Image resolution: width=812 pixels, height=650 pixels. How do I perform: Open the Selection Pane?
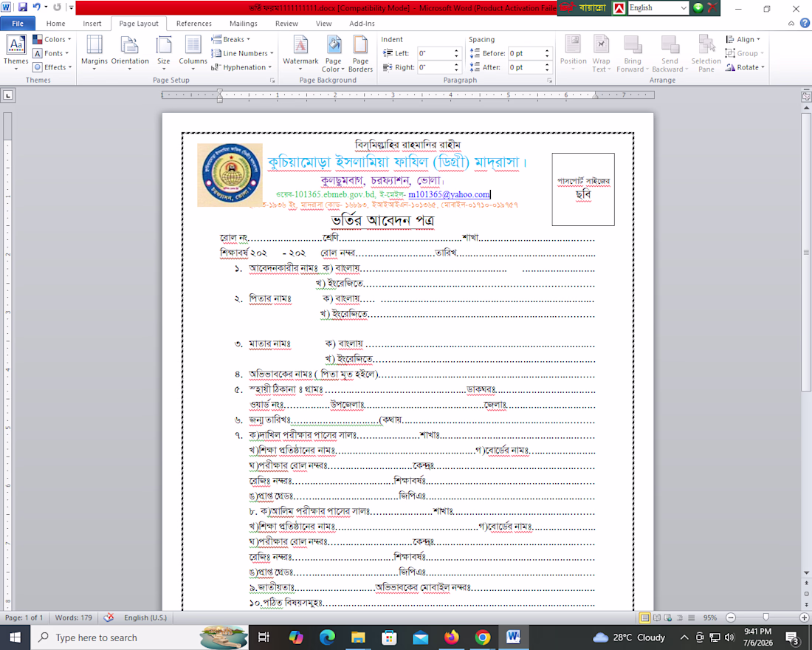706,53
